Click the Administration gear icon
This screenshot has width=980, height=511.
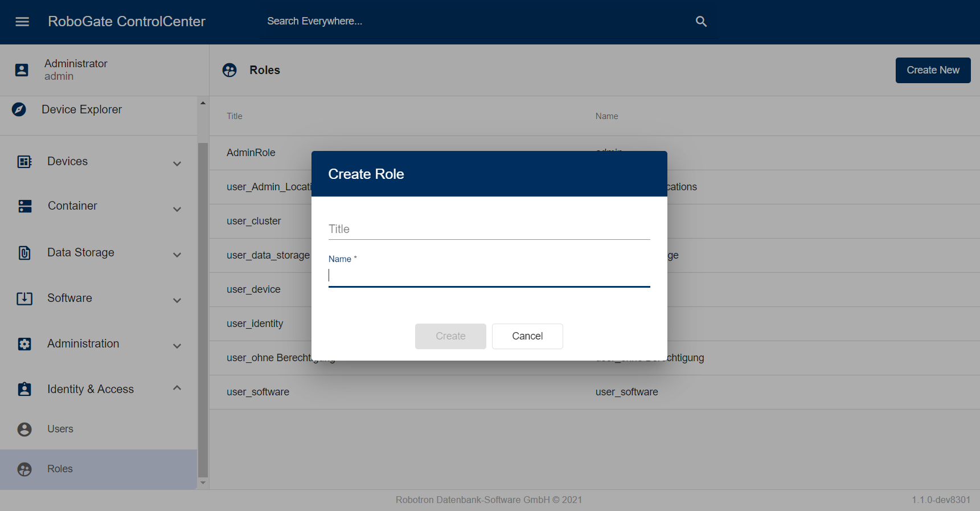pyautogui.click(x=24, y=344)
